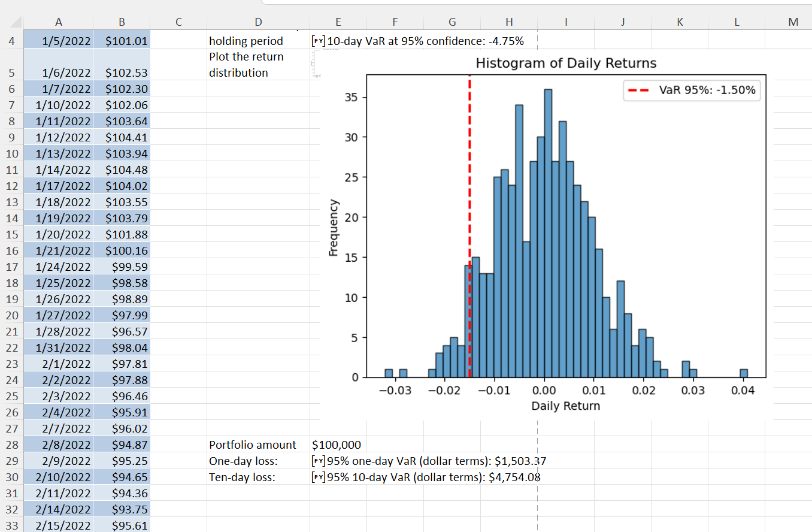Image resolution: width=812 pixels, height=532 pixels.
Task: Select row 16 header
Action: (13, 250)
